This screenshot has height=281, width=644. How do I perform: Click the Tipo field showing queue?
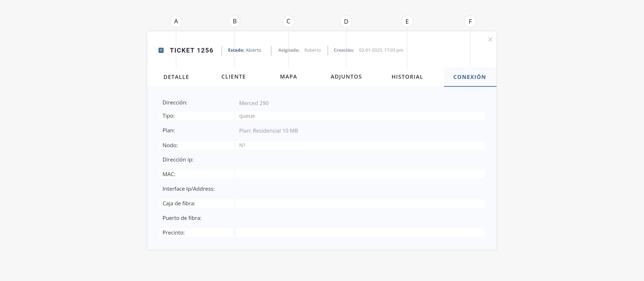[x=360, y=116]
